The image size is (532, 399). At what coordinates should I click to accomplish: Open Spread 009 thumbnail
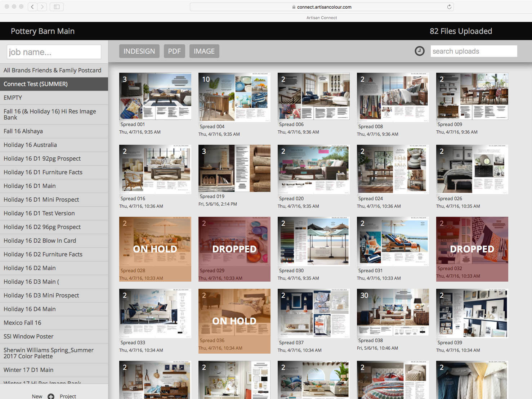click(472, 96)
